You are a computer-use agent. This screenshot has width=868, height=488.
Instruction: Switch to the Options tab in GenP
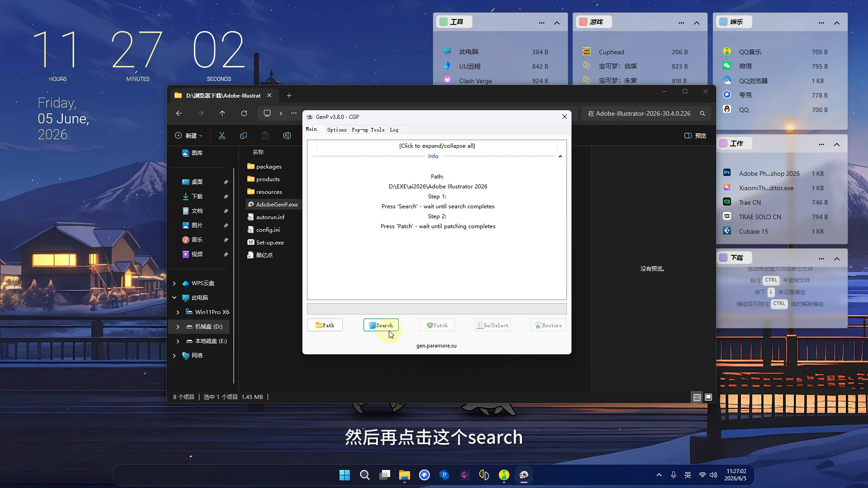(x=337, y=130)
